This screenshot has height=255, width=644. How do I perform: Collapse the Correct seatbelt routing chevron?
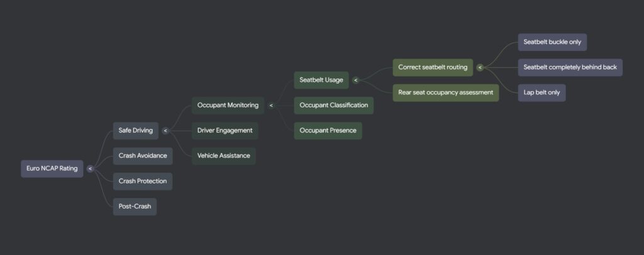coord(480,67)
